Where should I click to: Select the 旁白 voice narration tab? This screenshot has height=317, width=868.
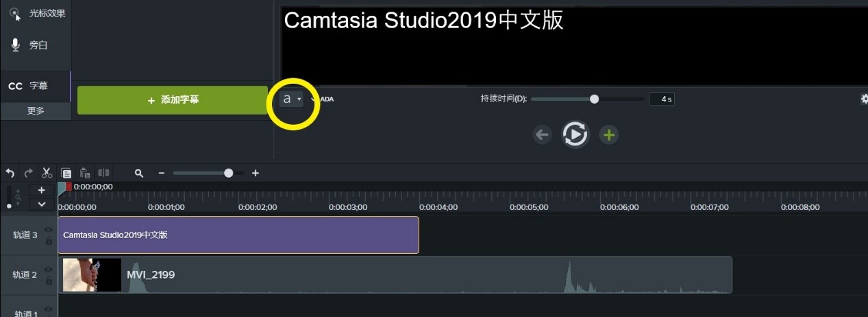point(36,45)
